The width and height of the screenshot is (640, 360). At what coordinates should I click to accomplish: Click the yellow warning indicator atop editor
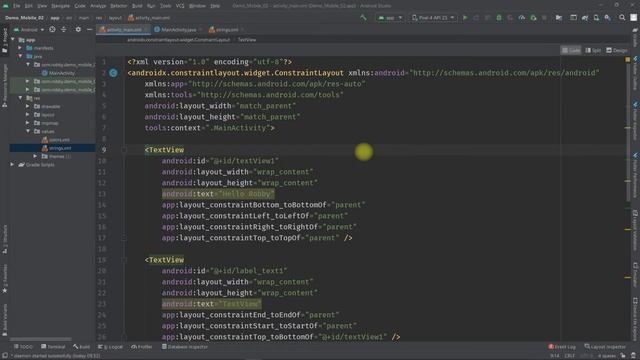(x=628, y=60)
